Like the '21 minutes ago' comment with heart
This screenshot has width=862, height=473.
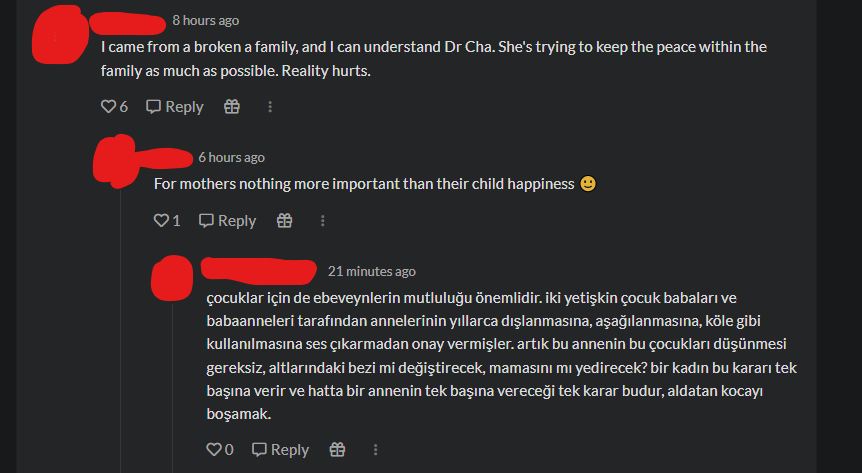(213, 450)
